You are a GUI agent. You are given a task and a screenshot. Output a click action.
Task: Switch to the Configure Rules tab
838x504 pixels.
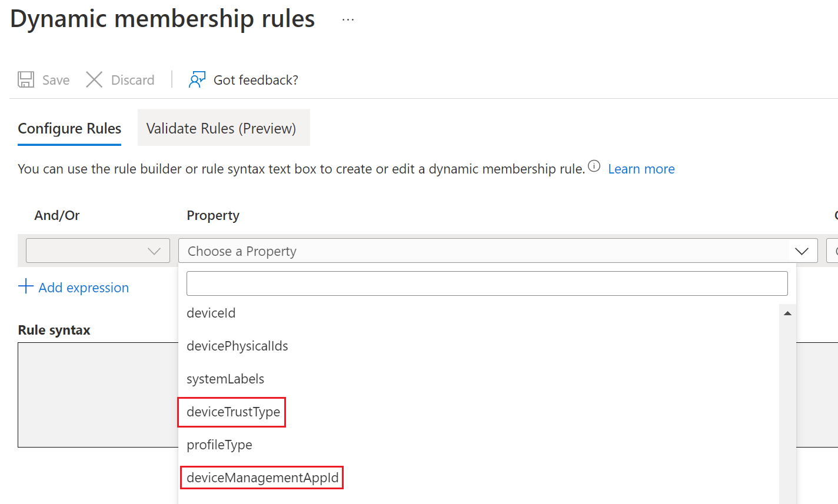click(69, 128)
